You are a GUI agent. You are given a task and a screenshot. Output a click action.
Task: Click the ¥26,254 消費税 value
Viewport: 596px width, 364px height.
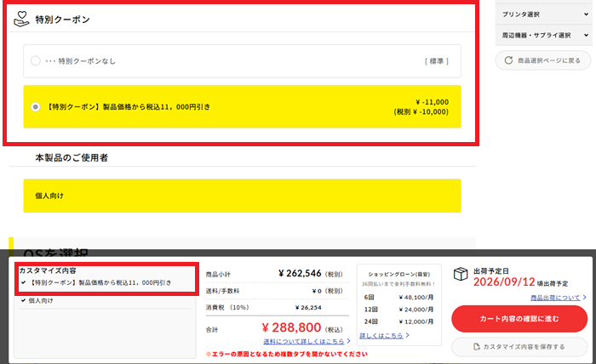[x=308, y=308]
